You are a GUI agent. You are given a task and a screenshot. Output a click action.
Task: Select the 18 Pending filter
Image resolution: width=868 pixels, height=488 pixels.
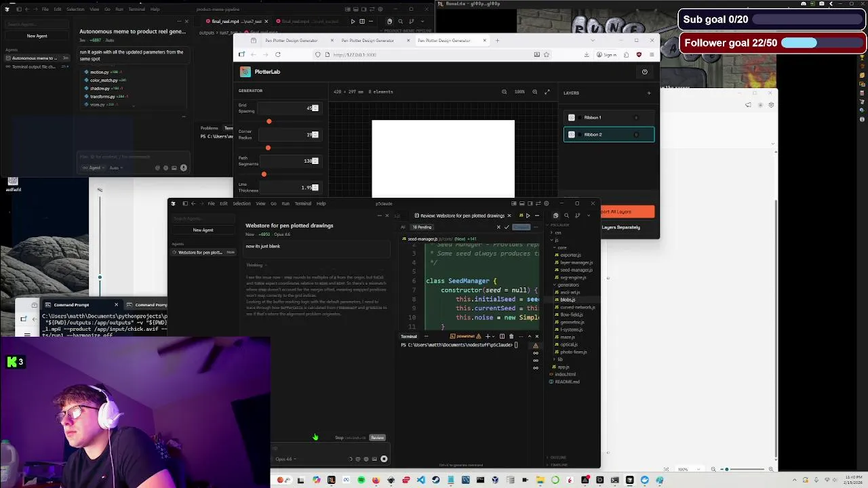(422, 227)
